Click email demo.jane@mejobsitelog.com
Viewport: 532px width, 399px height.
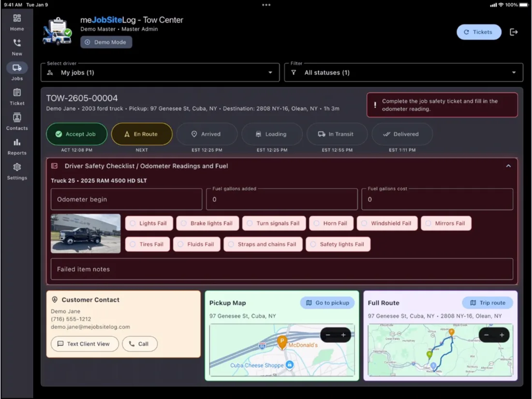pyautogui.click(x=90, y=327)
